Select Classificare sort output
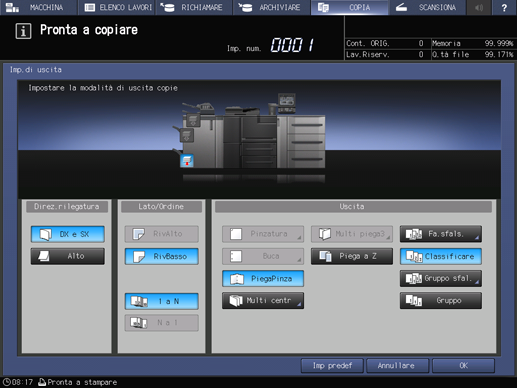Image resolution: width=517 pixels, height=388 pixels. tap(441, 256)
